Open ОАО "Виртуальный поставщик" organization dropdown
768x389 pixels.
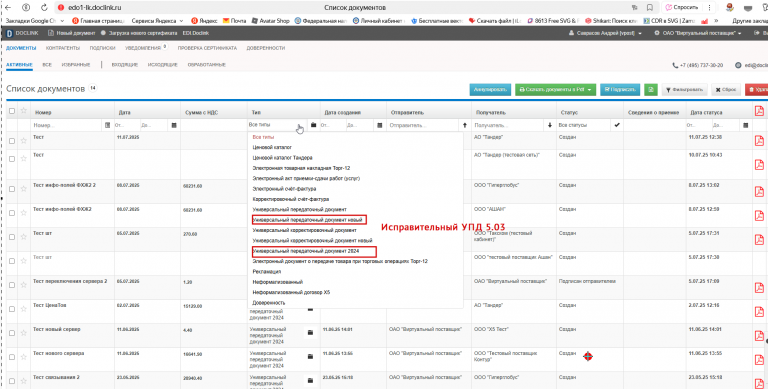(x=697, y=33)
